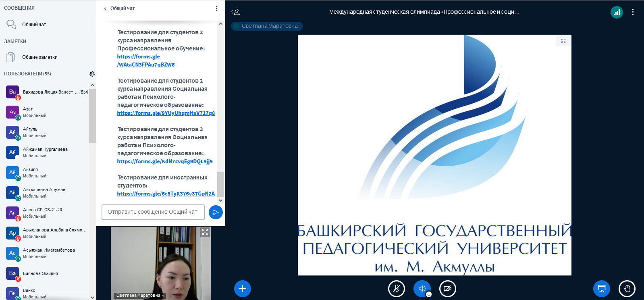Raise hand using the hand icon
This screenshot has height=300, width=644.
[627, 289]
